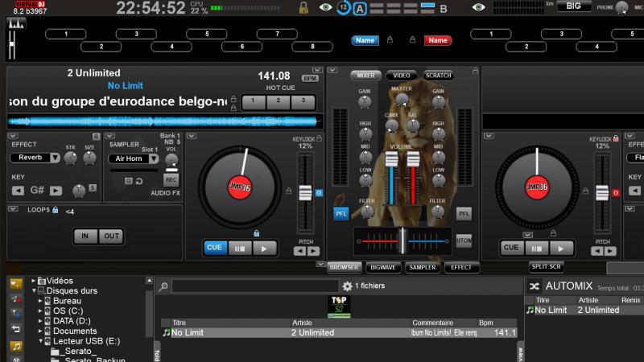Trigger hot cue 2 on left deck
This screenshot has height=362, width=644.
(279, 102)
